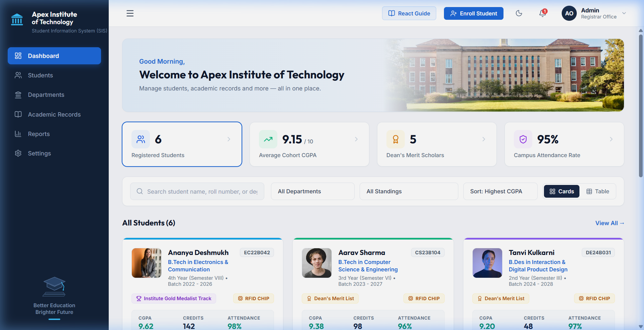Switch to dark mode via moon icon

pos(519,13)
